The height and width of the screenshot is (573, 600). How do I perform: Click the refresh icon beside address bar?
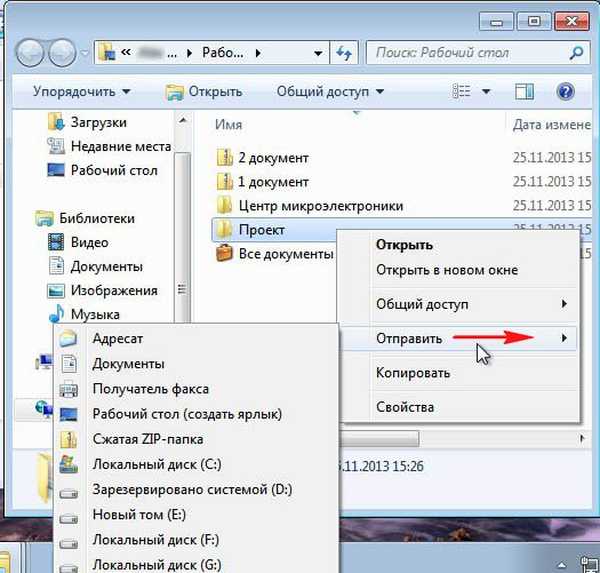345,52
